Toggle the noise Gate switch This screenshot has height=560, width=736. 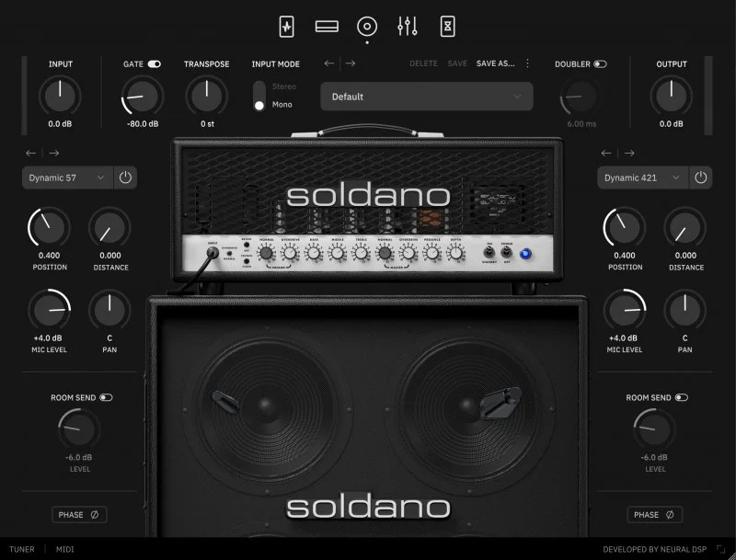[155, 64]
